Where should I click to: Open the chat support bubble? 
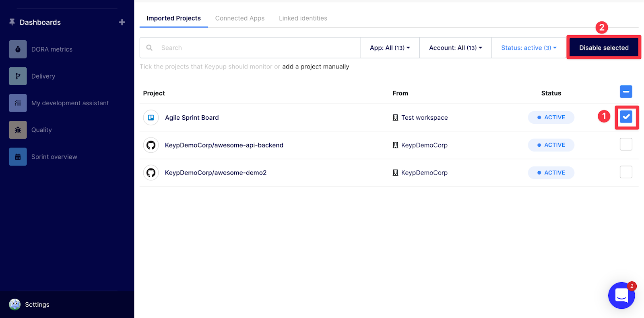point(621,295)
